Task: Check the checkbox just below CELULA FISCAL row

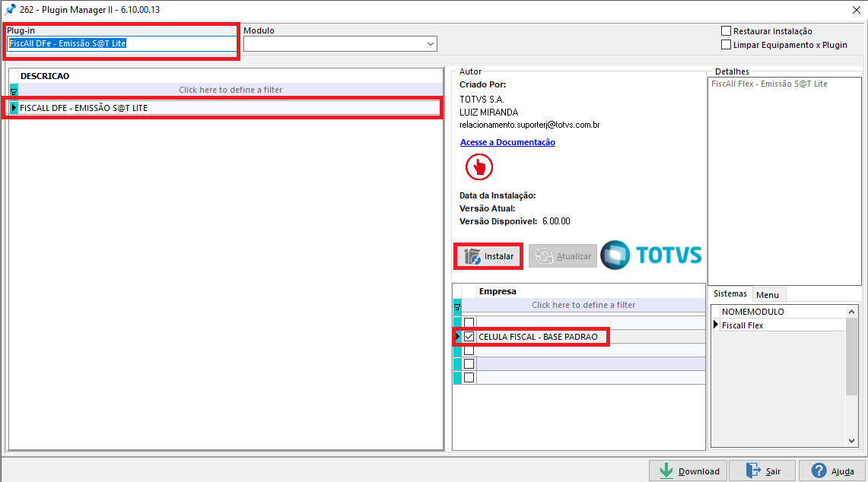Action: point(469,350)
